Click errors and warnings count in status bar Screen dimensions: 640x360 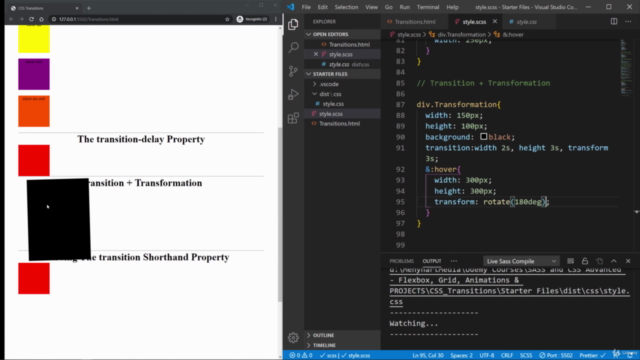(301, 356)
